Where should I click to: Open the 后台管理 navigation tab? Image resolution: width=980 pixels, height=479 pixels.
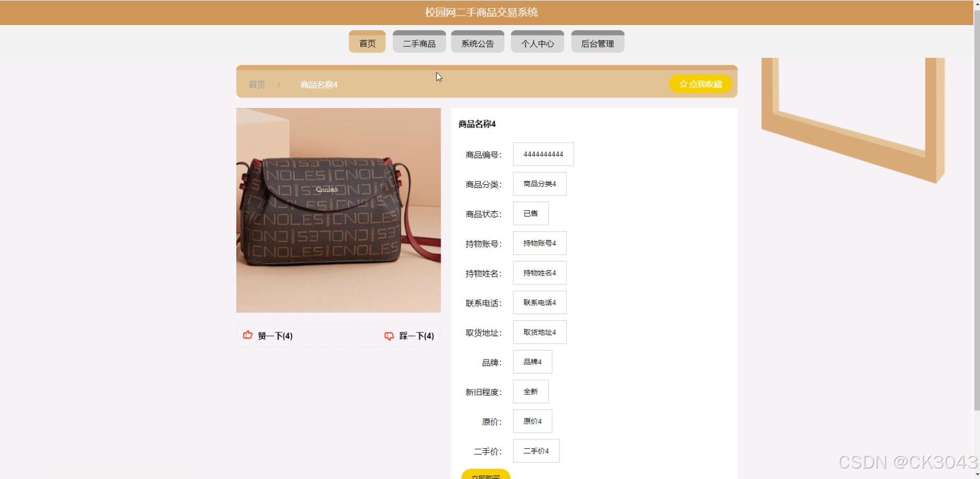[x=598, y=42]
